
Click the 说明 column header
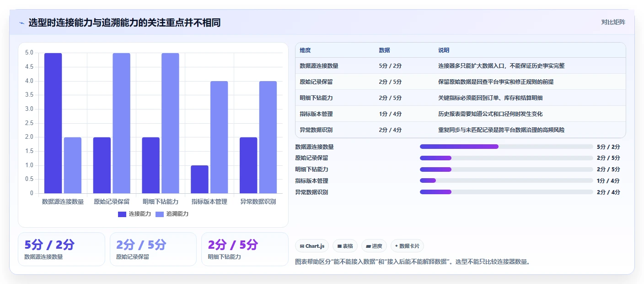click(444, 50)
